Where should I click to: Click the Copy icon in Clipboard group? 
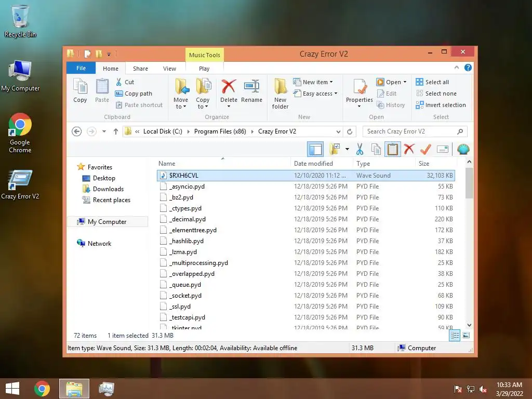pyautogui.click(x=80, y=90)
